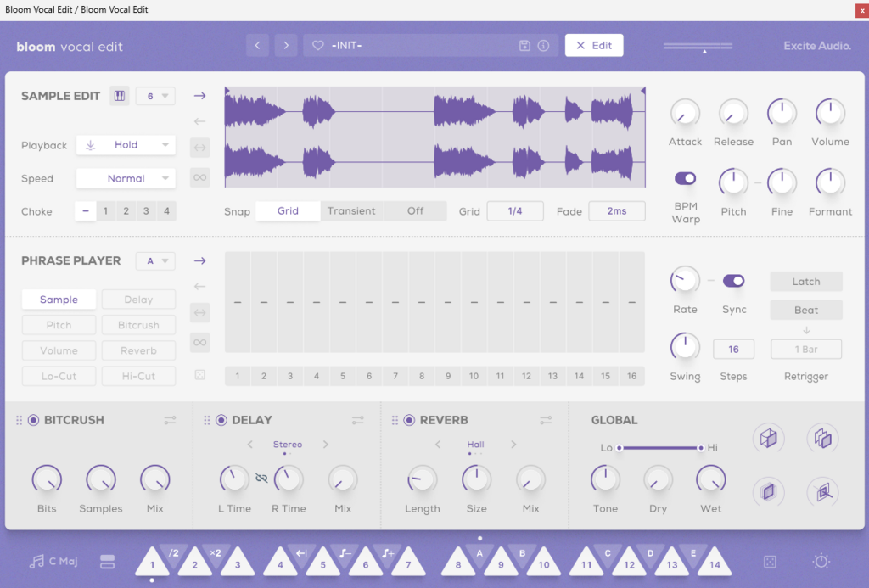This screenshot has height=588, width=869.
Task: Click the flat cube icon in Global
Action: click(x=768, y=491)
